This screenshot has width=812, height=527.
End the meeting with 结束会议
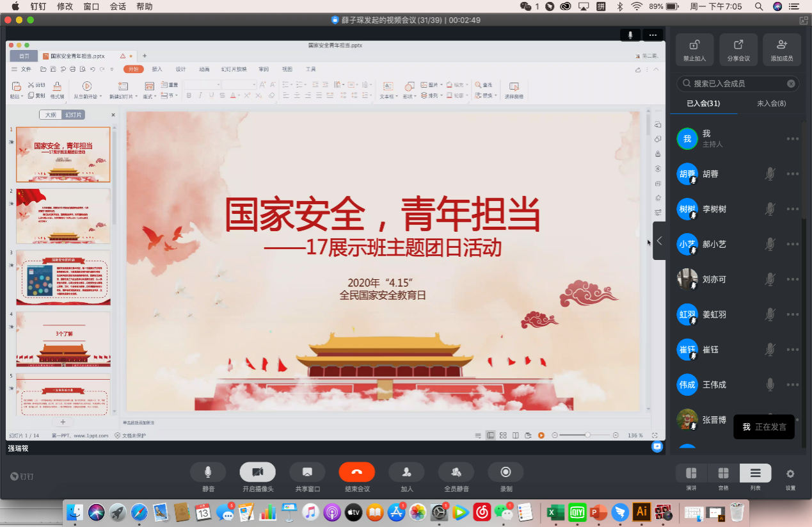[x=356, y=473]
